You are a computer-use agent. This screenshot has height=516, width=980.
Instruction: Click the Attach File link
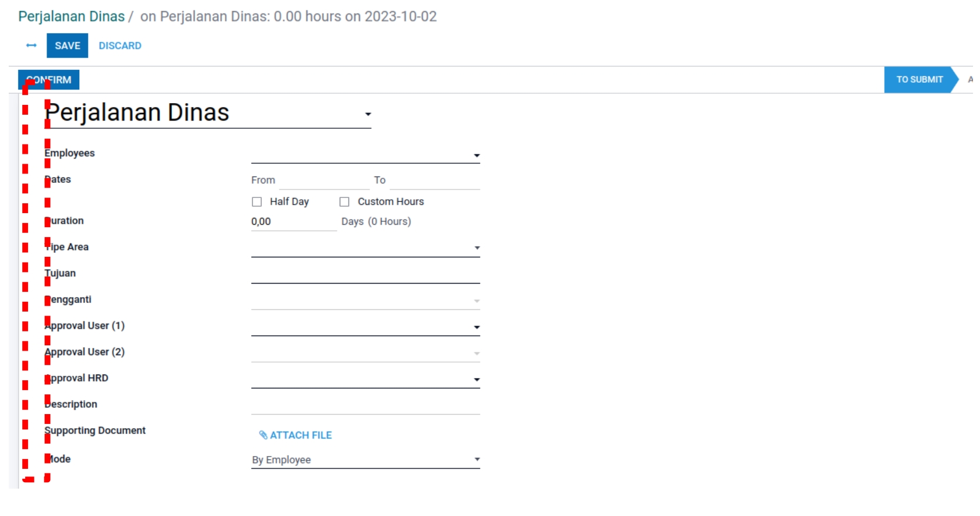point(301,435)
